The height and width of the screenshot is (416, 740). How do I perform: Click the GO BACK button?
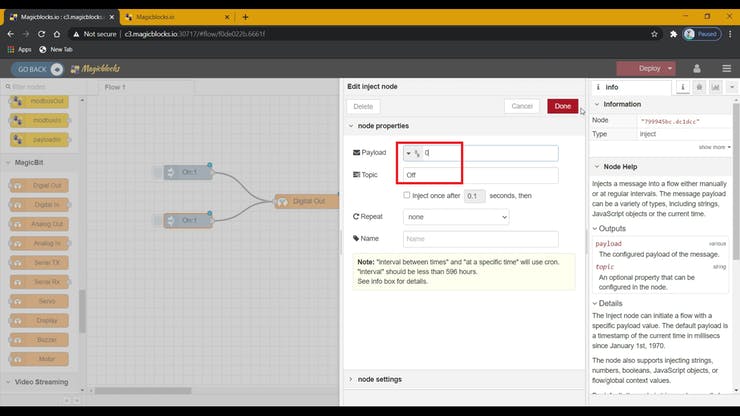pyautogui.click(x=37, y=69)
